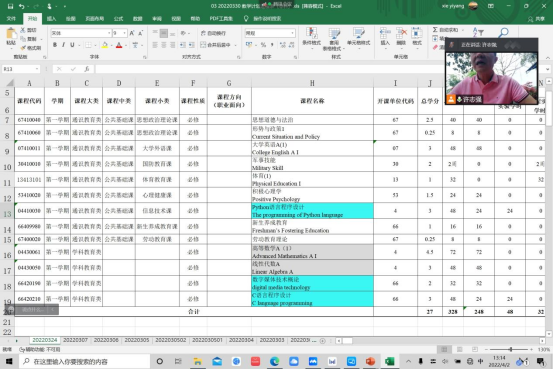Switch to sheet tab 20220305
The width and height of the screenshot is (553, 369).
[x=137, y=340]
